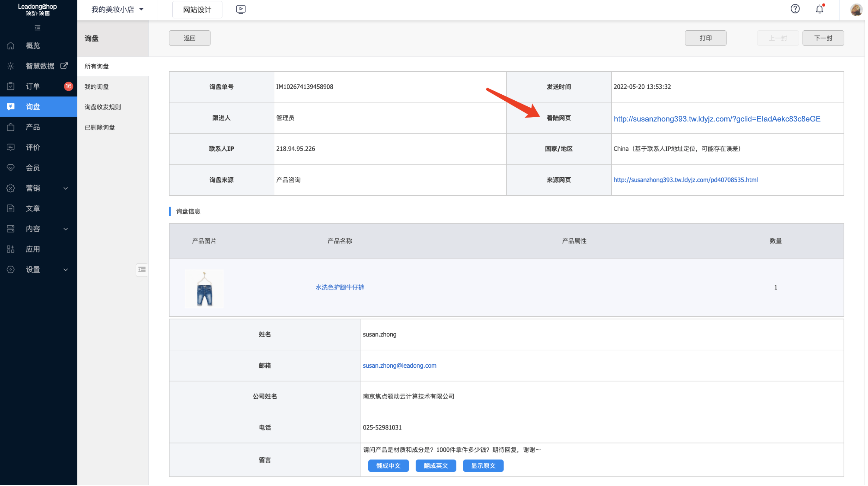Open smart data external link icon

point(64,66)
